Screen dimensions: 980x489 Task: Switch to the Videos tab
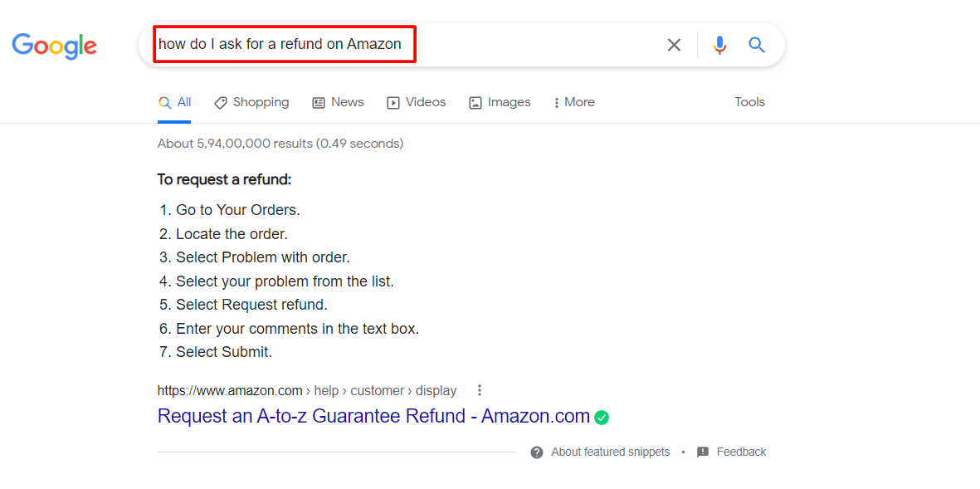pos(425,102)
